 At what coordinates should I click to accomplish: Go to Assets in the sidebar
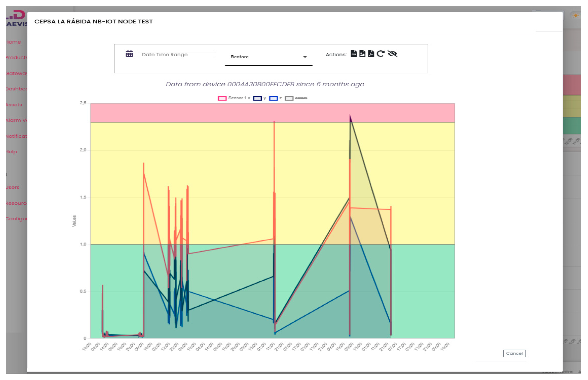pyautogui.click(x=14, y=105)
